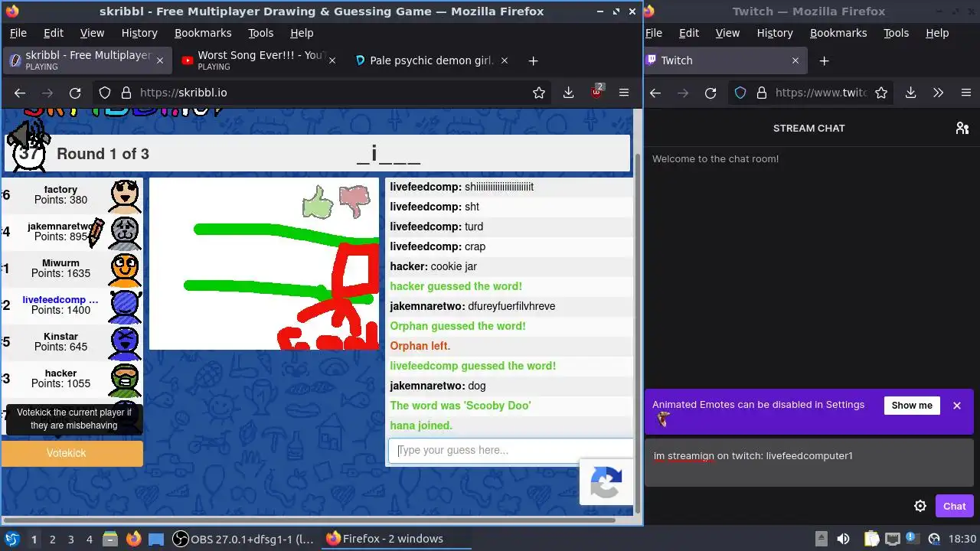Click player Miwurm in the player list
Image resolution: width=980 pixels, height=551 pixels.
click(72, 268)
